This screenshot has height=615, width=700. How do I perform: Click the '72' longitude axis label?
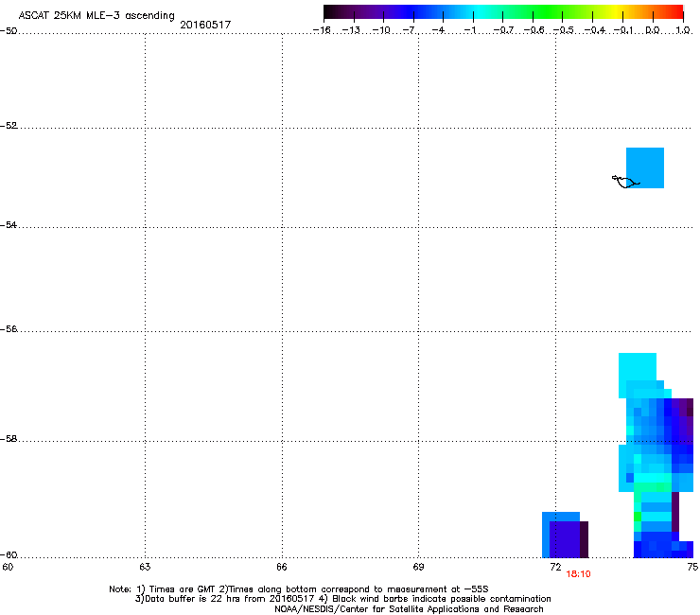pyautogui.click(x=556, y=567)
